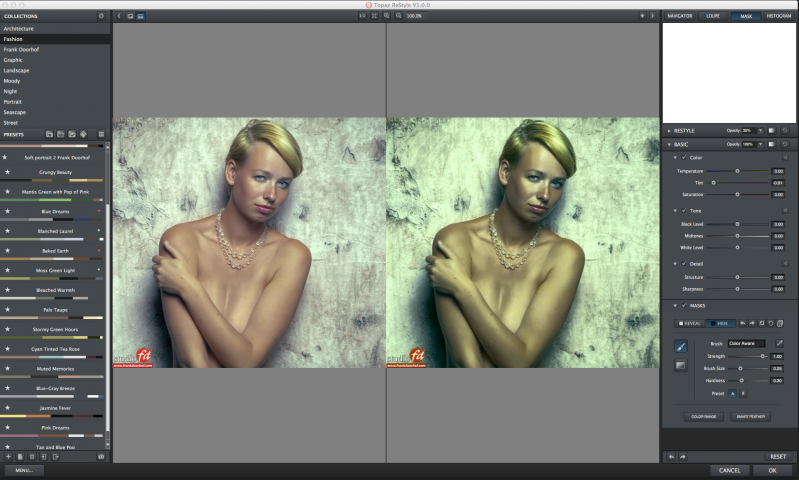Favorite the Blue Dreams preset star

pyautogui.click(x=7, y=211)
